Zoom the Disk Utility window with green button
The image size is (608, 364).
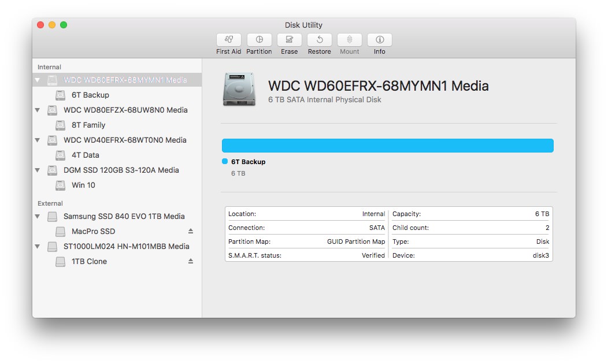point(64,25)
